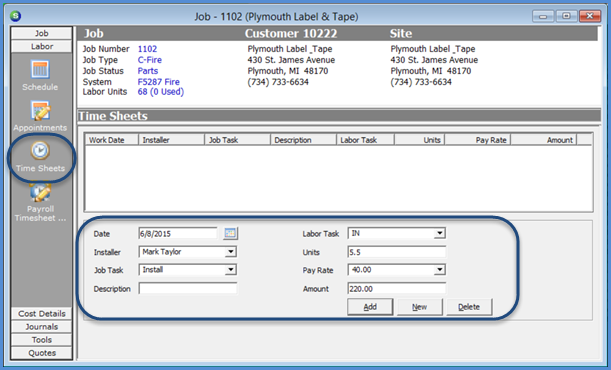611x370 pixels.
Task: Click the Units column header
Action: tap(419, 140)
